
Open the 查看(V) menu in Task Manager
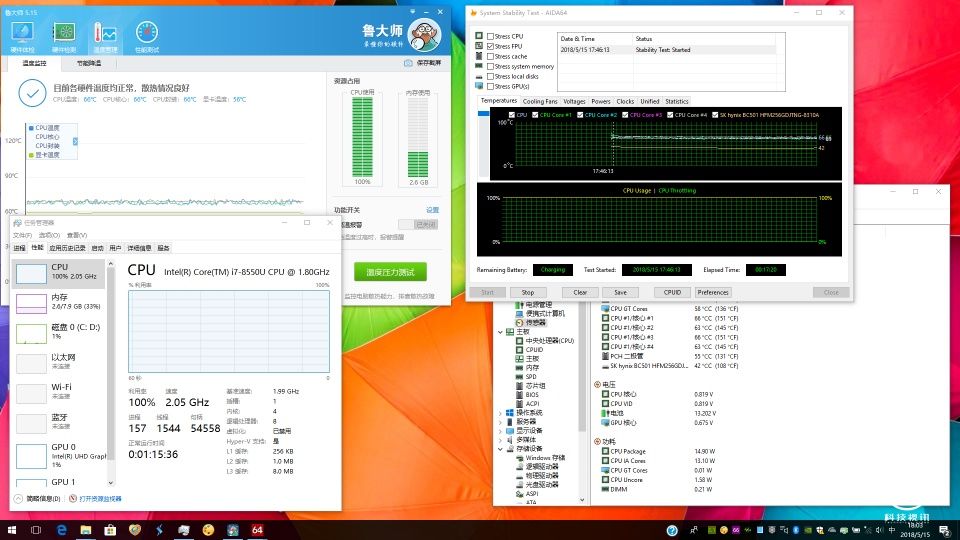click(x=77, y=235)
